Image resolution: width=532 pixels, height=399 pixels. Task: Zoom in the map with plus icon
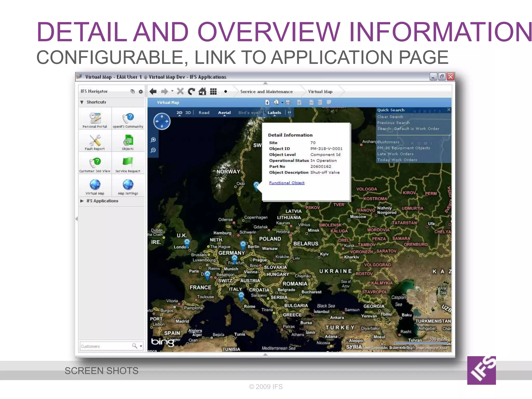153,140
